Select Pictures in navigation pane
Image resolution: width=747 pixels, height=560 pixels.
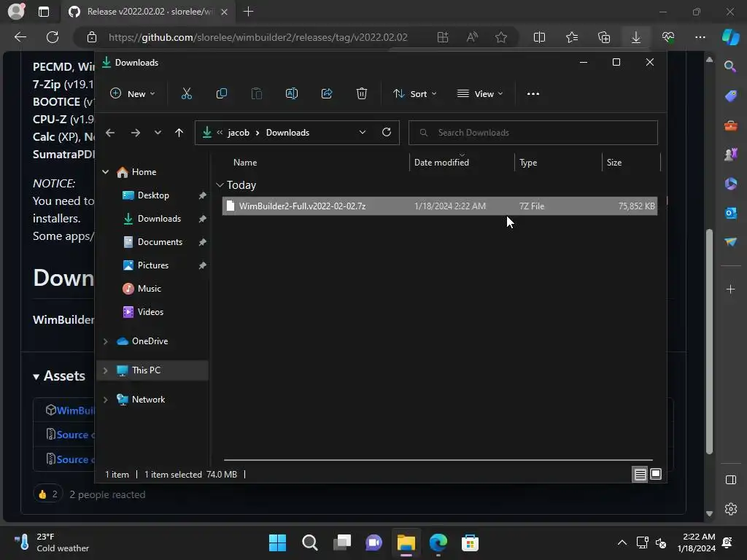tap(152, 265)
